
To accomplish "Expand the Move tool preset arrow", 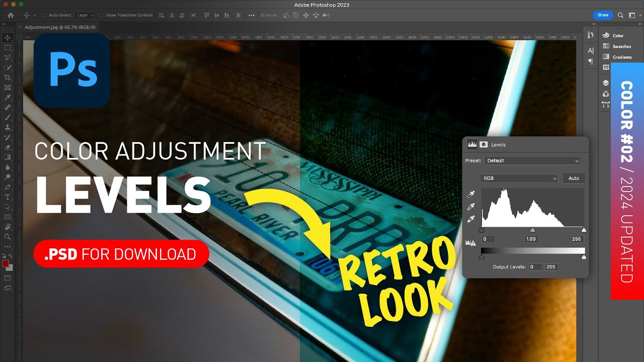I will (x=35, y=16).
